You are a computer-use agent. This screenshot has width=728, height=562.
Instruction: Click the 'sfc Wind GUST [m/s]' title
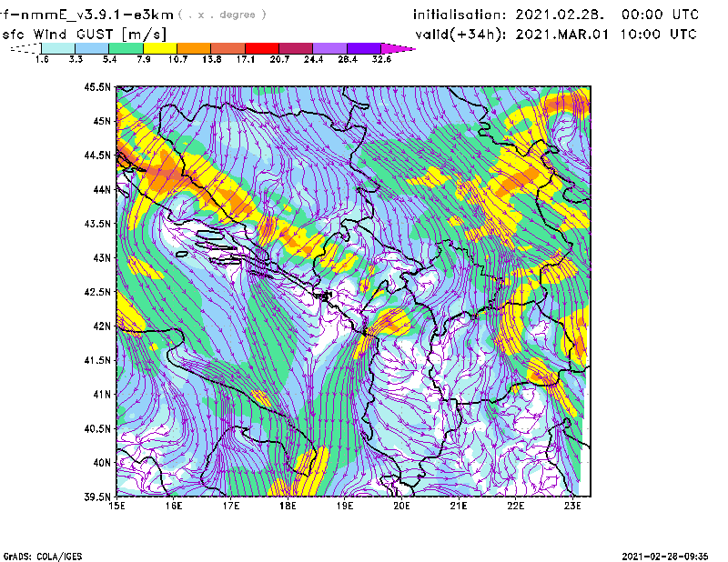(x=84, y=35)
